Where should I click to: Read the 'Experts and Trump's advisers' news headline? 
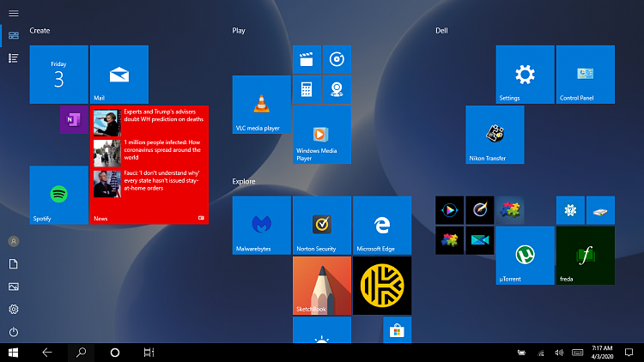(x=163, y=115)
